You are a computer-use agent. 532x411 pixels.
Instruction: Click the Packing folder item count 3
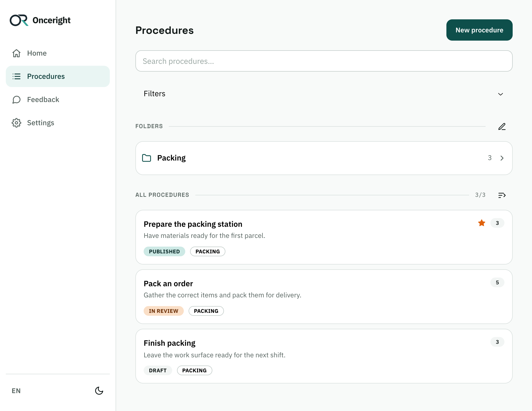point(490,158)
